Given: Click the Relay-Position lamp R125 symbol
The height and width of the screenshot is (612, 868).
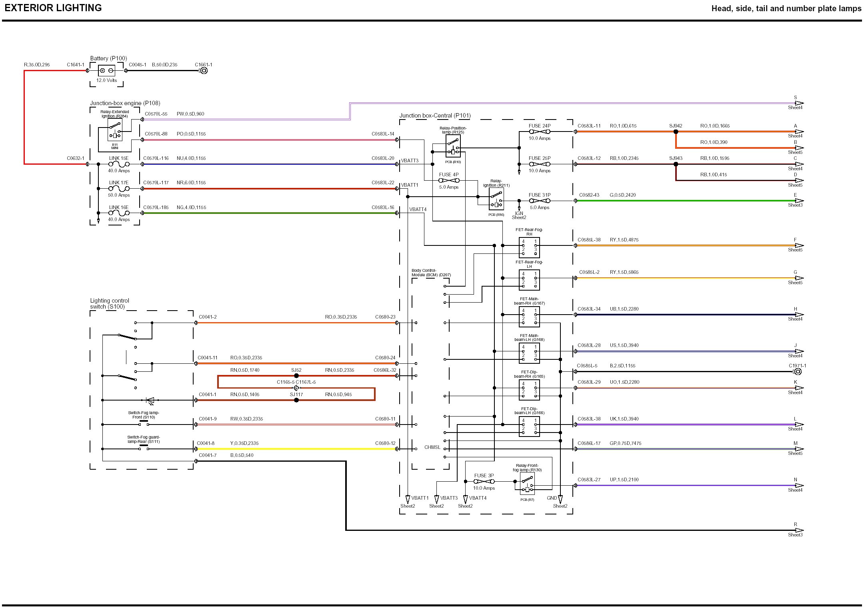Looking at the screenshot, I should point(453,146).
